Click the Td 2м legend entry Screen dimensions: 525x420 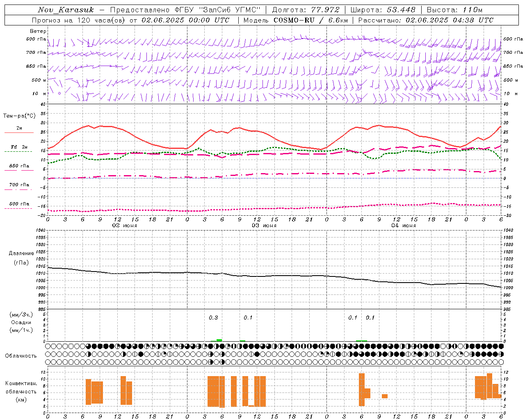19,147
